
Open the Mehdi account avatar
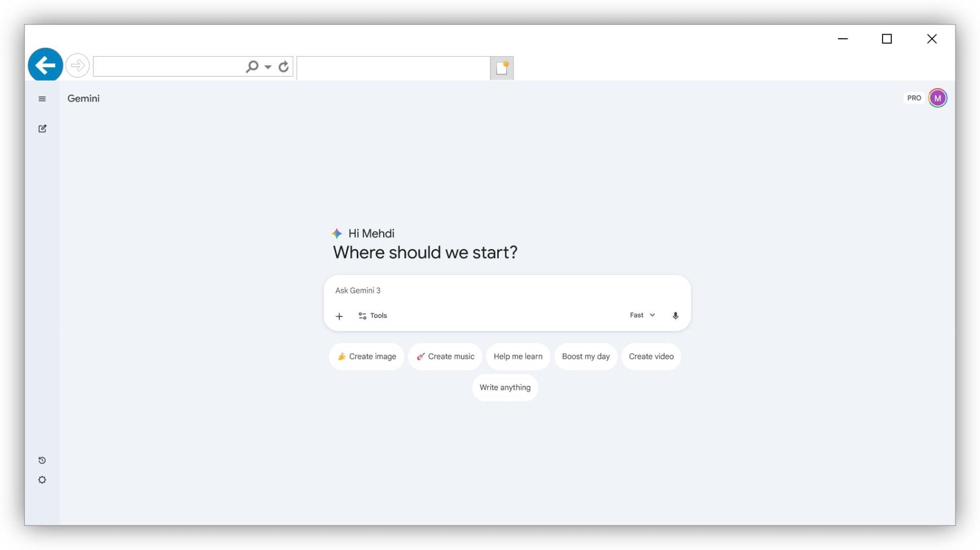938,98
